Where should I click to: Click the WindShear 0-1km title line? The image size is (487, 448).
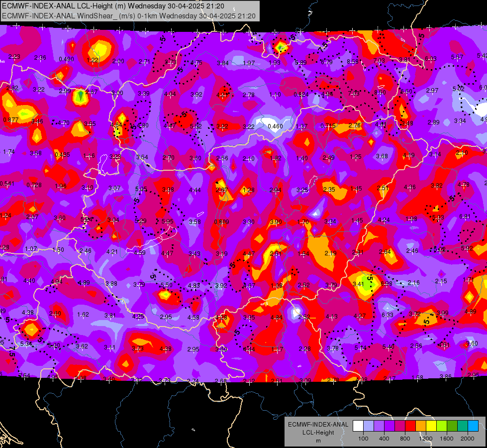tap(128, 16)
